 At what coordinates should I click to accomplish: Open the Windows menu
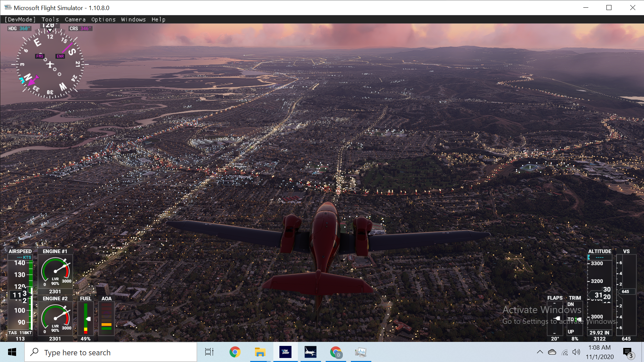click(133, 19)
